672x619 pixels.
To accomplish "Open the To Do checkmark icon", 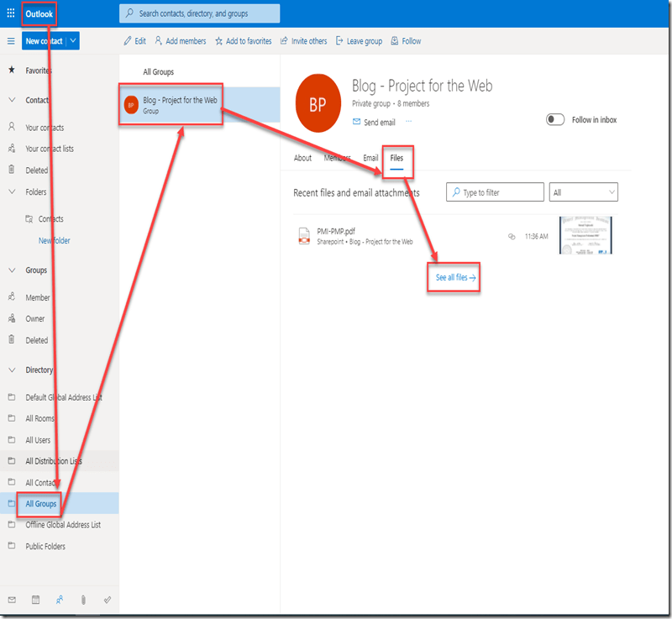I will click(x=108, y=600).
